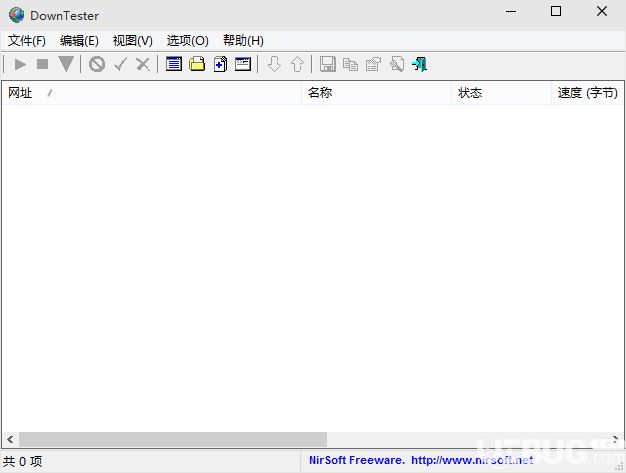The image size is (626, 473).
Task: Click the window properties toolbar icon
Action: [243, 64]
